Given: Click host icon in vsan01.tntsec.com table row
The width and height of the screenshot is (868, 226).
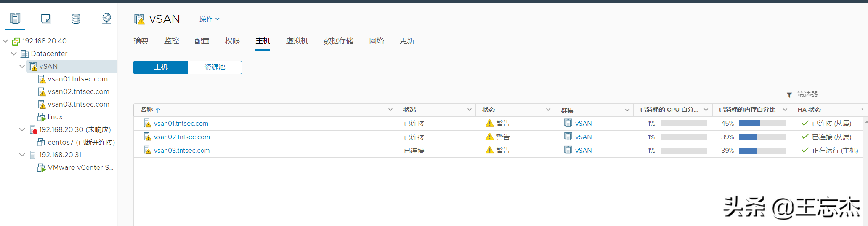Looking at the screenshot, I should point(147,123).
